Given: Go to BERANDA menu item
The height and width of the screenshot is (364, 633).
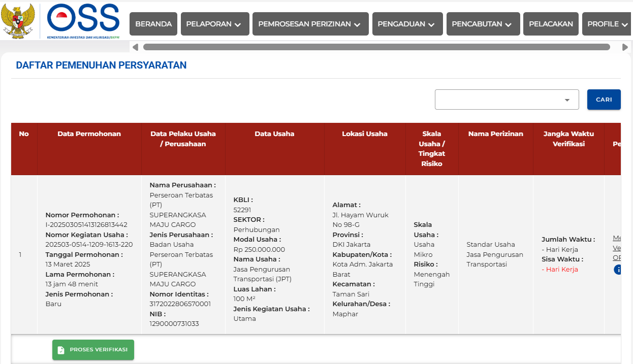Looking at the screenshot, I should (153, 24).
